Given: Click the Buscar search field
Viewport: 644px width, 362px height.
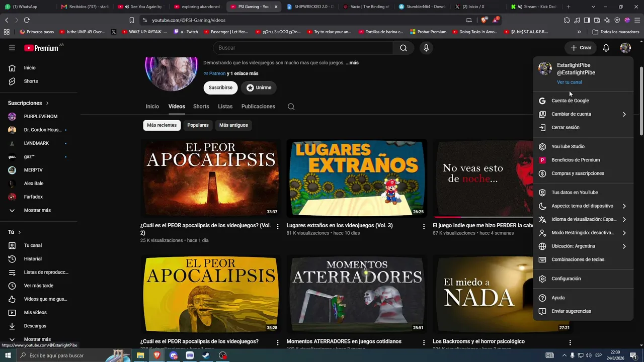Looking at the screenshot, I should point(303,48).
